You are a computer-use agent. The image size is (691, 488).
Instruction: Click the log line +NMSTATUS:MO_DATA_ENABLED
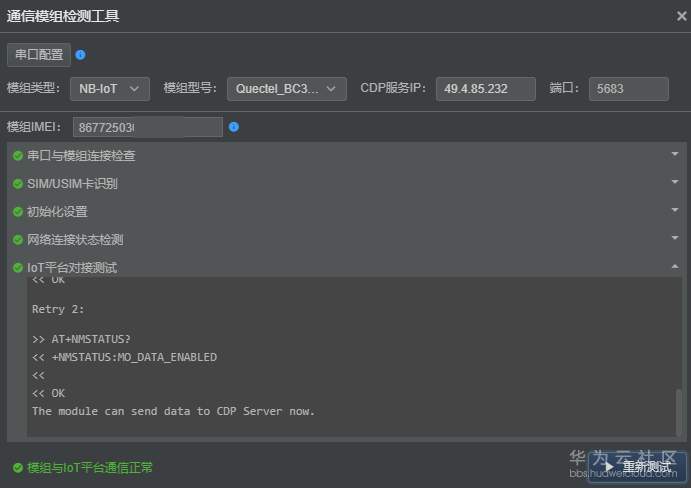[x=124, y=357]
